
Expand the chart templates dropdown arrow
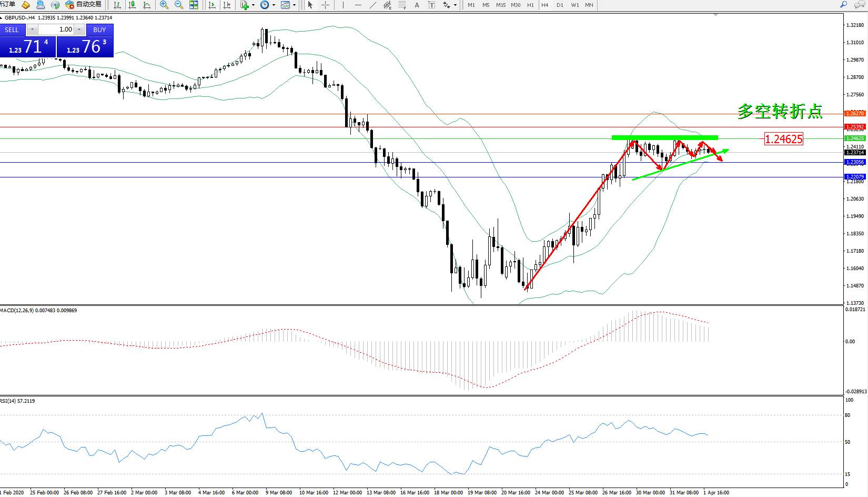[x=294, y=5]
